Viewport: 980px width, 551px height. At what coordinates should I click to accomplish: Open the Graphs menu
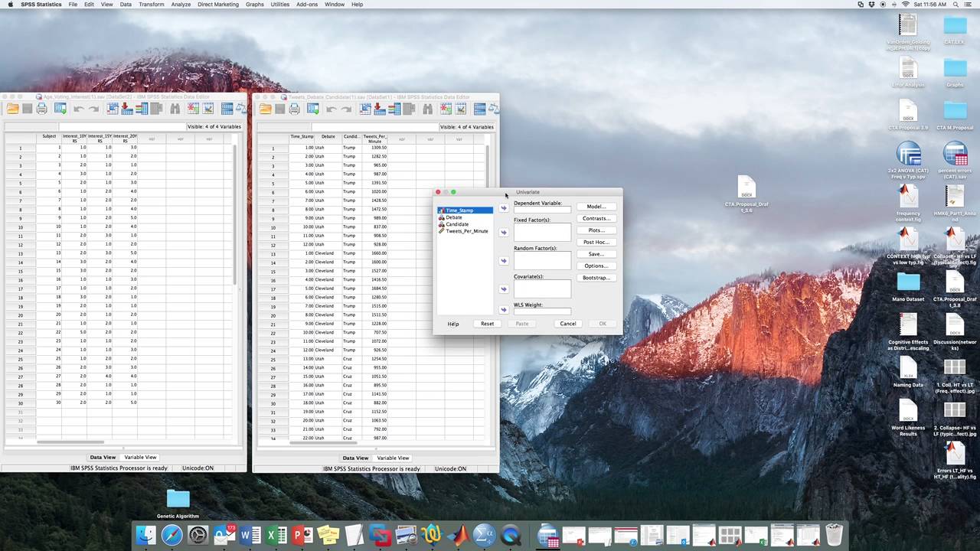255,5
